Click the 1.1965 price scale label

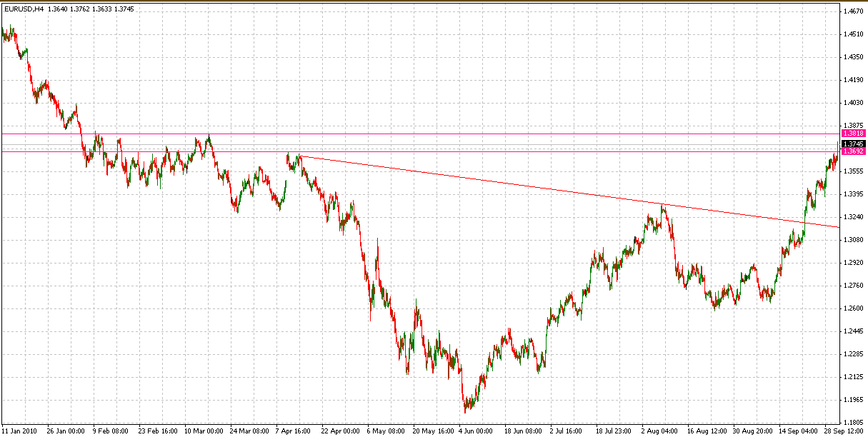[x=852, y=400]
